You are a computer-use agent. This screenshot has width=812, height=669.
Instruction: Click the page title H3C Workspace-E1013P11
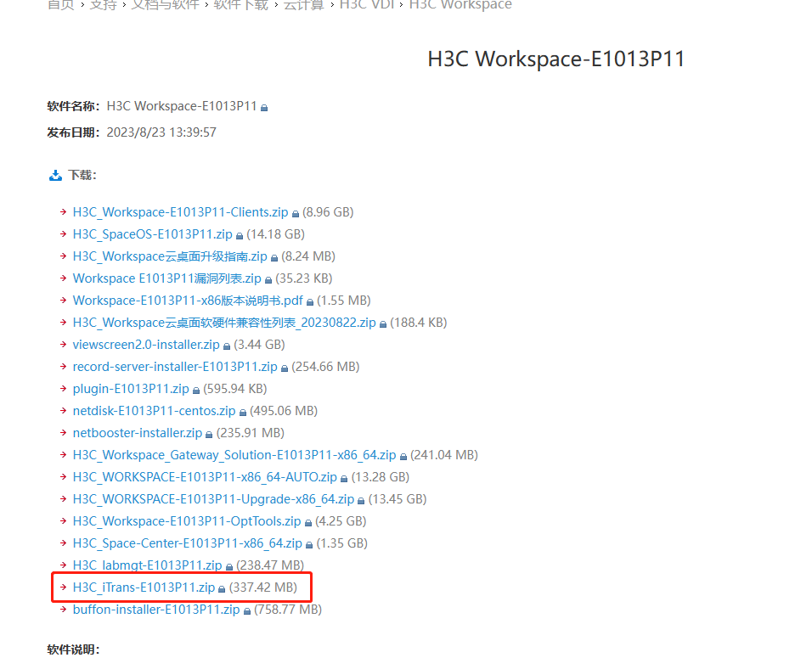(x=556, y=59)
